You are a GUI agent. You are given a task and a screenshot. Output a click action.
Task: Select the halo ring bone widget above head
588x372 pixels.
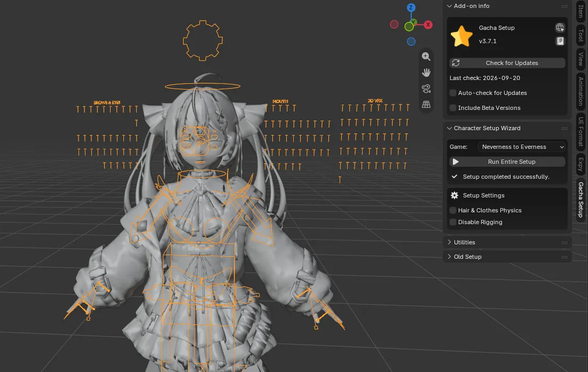pyautogui.click(x=202, y=86)
